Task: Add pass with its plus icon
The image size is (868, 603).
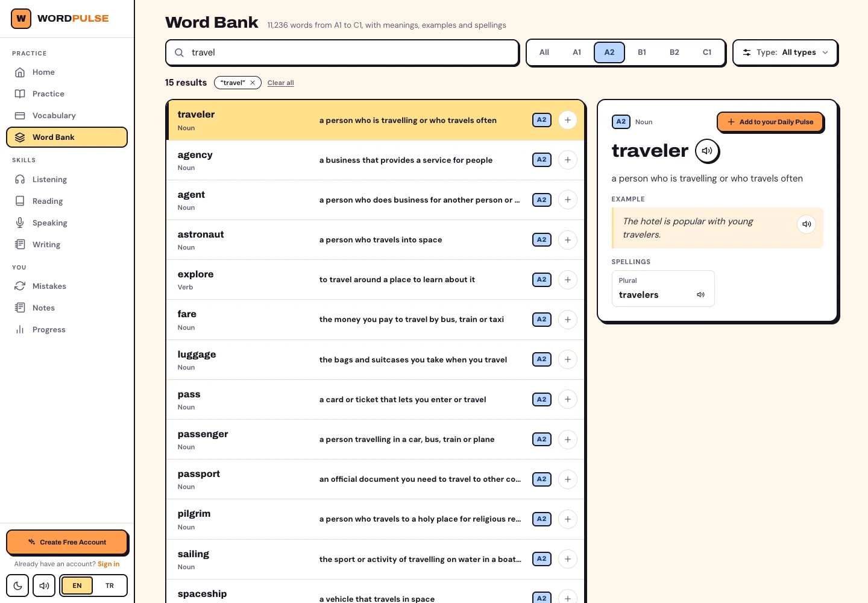Action: 567,399
